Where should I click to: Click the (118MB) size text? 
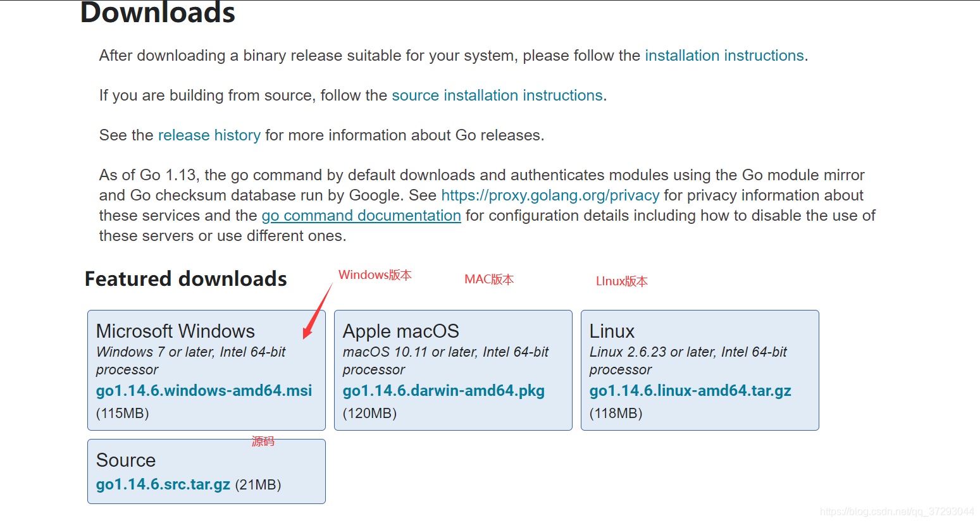616,414
